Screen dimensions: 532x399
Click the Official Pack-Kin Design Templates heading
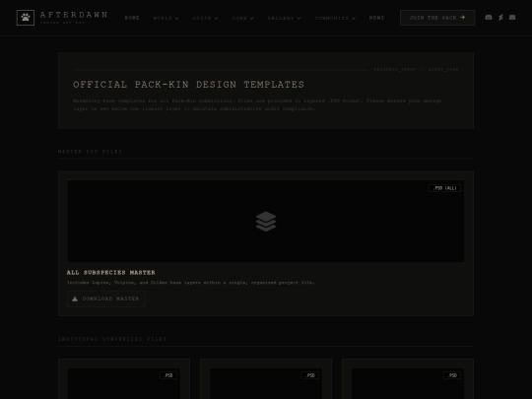point(188,85)
